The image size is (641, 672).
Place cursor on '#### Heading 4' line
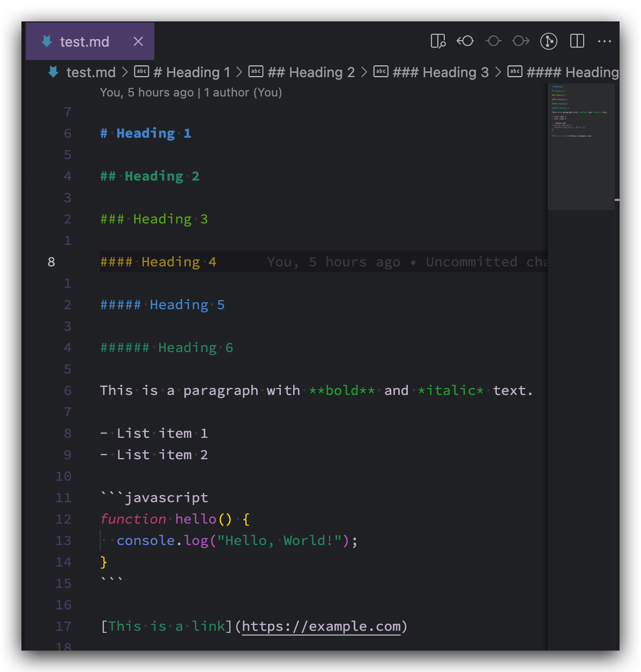(x=158, y=262)
